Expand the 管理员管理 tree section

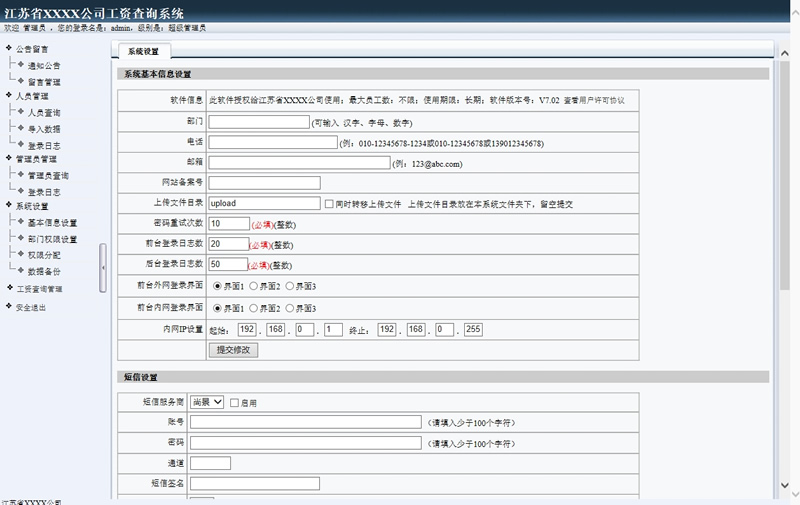tap(9, 158)
